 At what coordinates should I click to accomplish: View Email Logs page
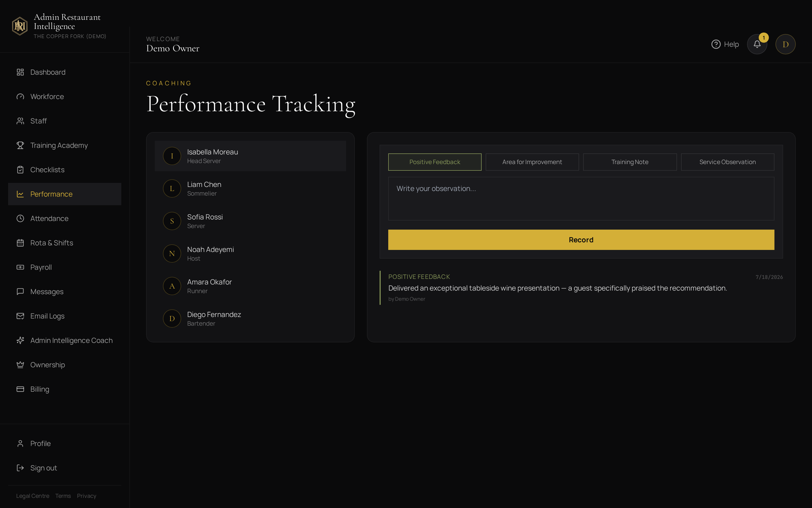(x=65, y=316)
